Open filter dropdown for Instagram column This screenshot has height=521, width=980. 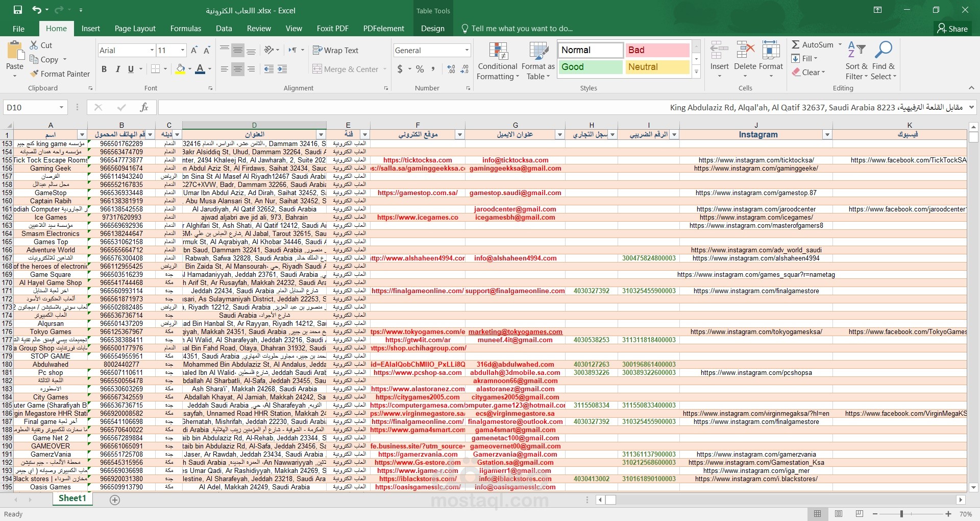pos(827,134)
